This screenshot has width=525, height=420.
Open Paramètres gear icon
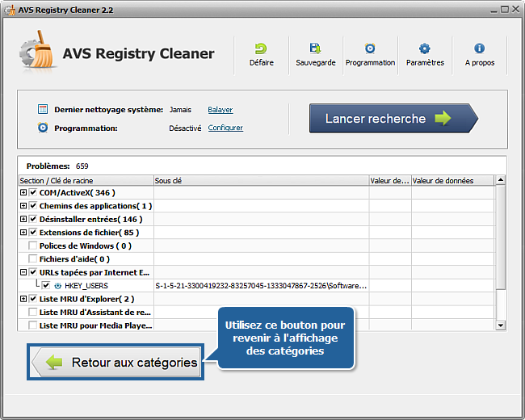tap(425, 48)
